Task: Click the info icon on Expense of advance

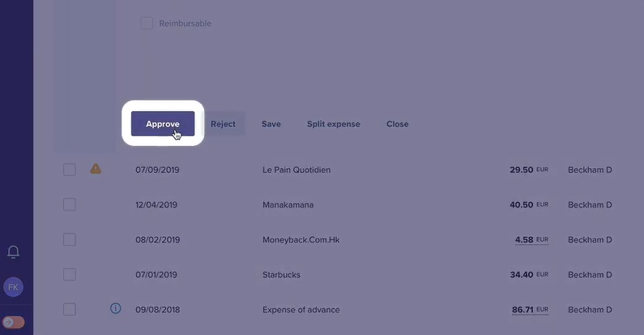Action: coord(115,308)
